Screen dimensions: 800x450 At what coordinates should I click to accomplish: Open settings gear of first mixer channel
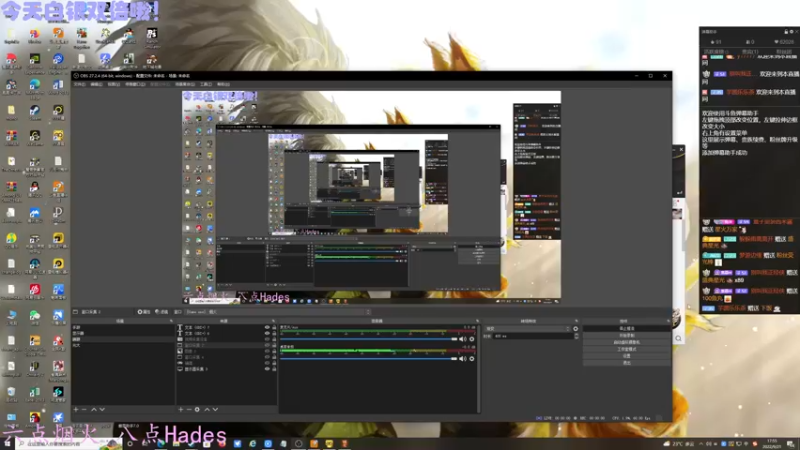[x=472, y=339]
